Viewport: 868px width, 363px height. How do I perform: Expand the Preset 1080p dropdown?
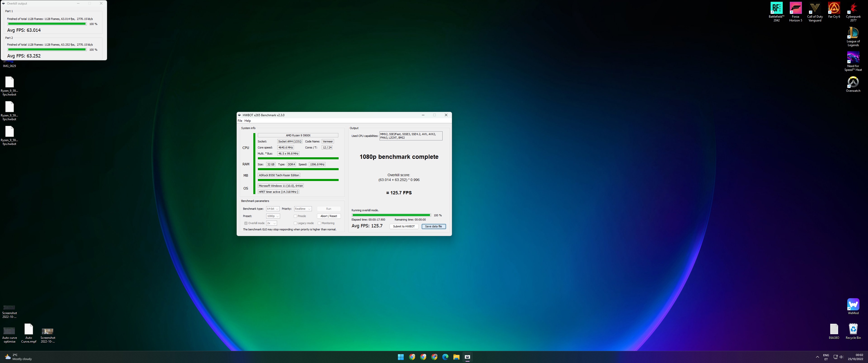click(273, 216)
